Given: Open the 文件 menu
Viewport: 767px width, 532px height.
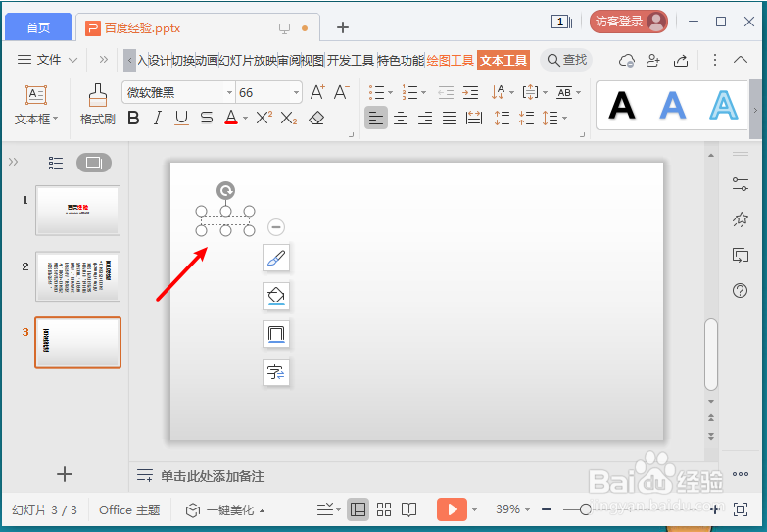Looking at the screenshot, I should (47, 60).
